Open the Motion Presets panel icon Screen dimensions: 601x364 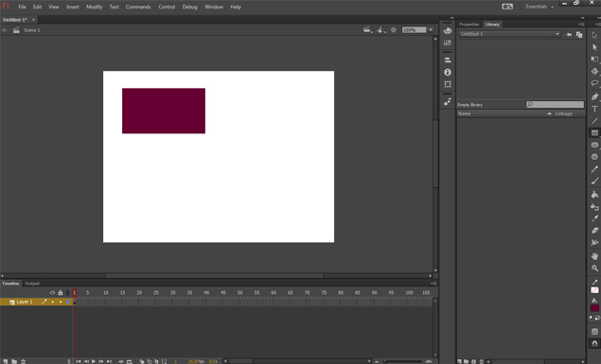[x=448, y=101]
